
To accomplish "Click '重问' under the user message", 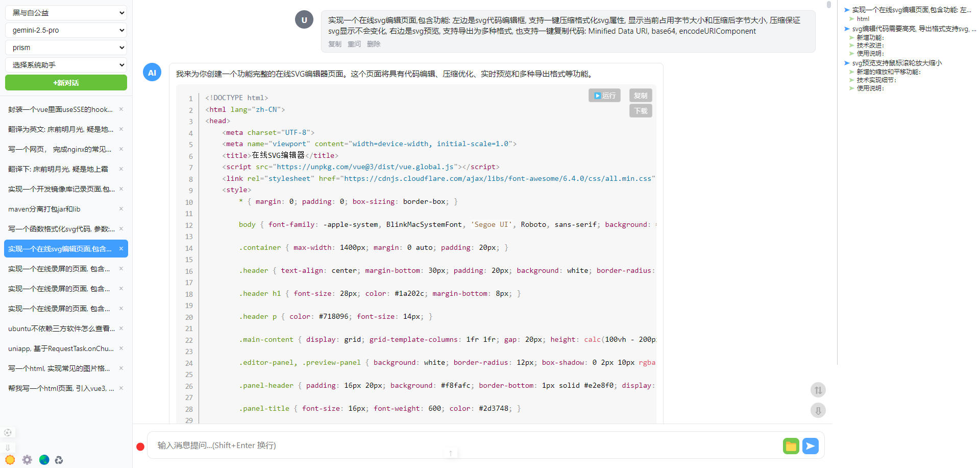I will (x=354, y=44).
